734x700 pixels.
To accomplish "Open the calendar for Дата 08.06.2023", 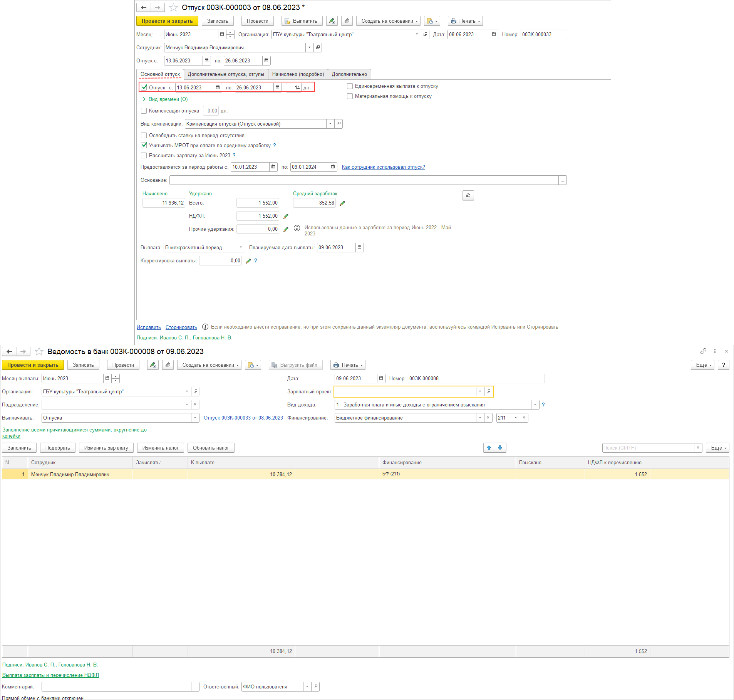I will click(494, 34).
